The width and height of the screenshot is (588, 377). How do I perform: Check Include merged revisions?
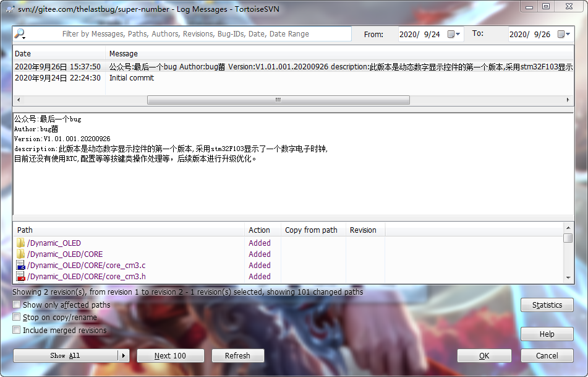coord(17,331)
